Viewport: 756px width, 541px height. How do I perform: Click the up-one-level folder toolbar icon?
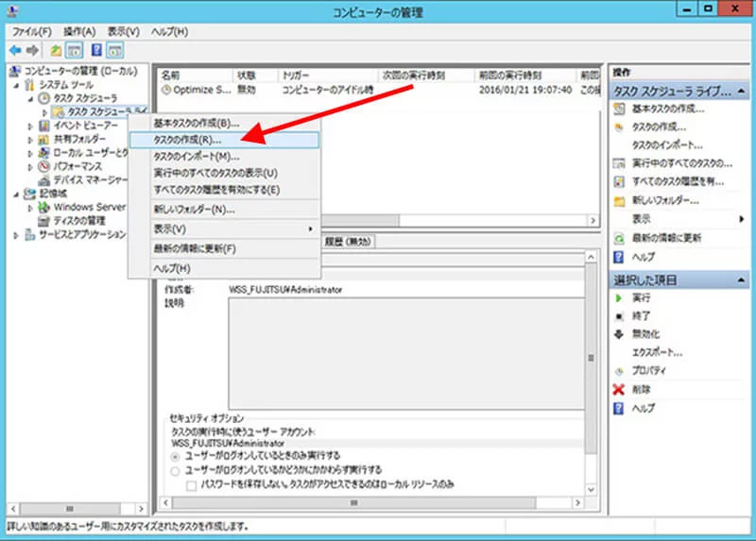(57, 50)
